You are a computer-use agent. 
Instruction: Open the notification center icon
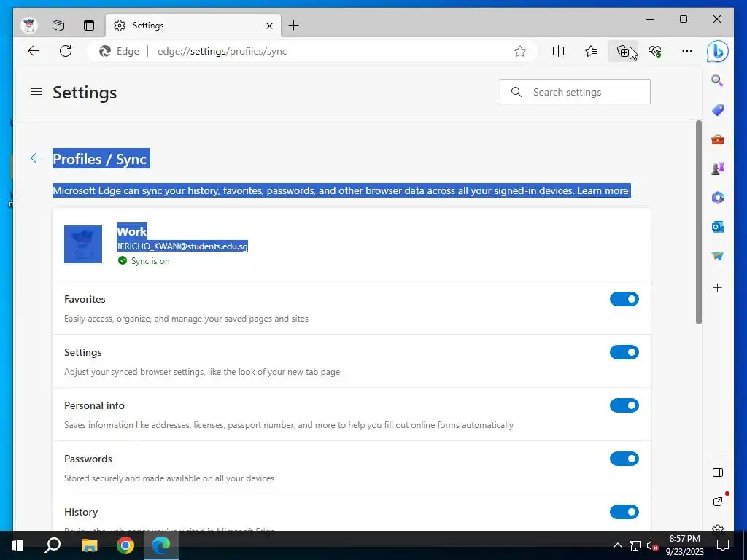[x=723, y=545]
